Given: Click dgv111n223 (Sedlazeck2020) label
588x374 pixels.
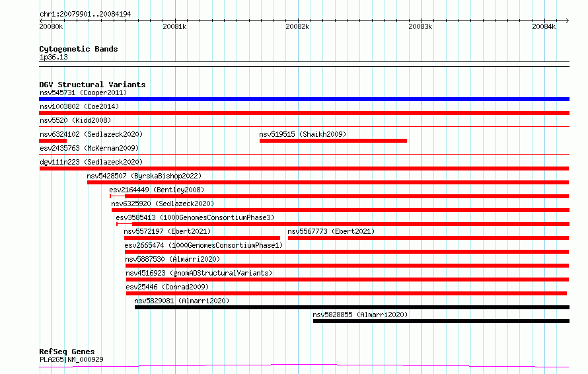Looking at the screenshot, I should tap(91, 162).
